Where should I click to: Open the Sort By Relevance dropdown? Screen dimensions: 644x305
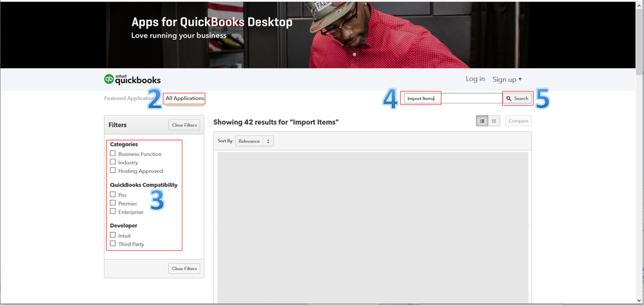pos(254,141)
